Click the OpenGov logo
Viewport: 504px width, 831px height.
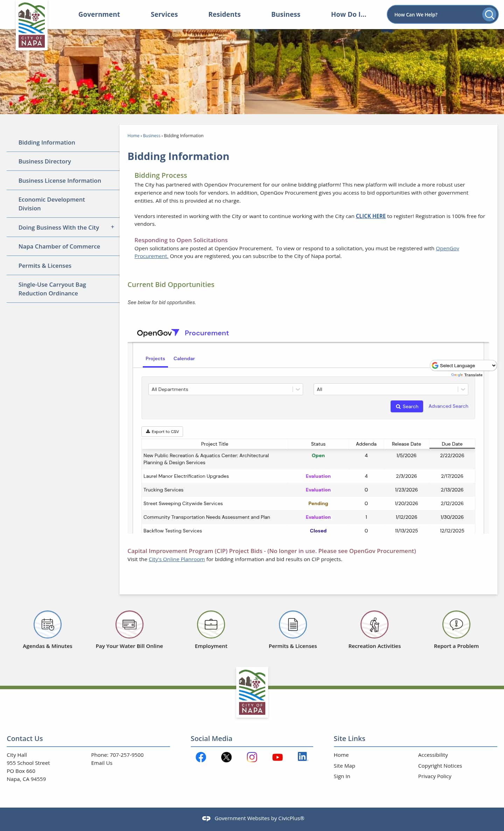pos(158,333)
